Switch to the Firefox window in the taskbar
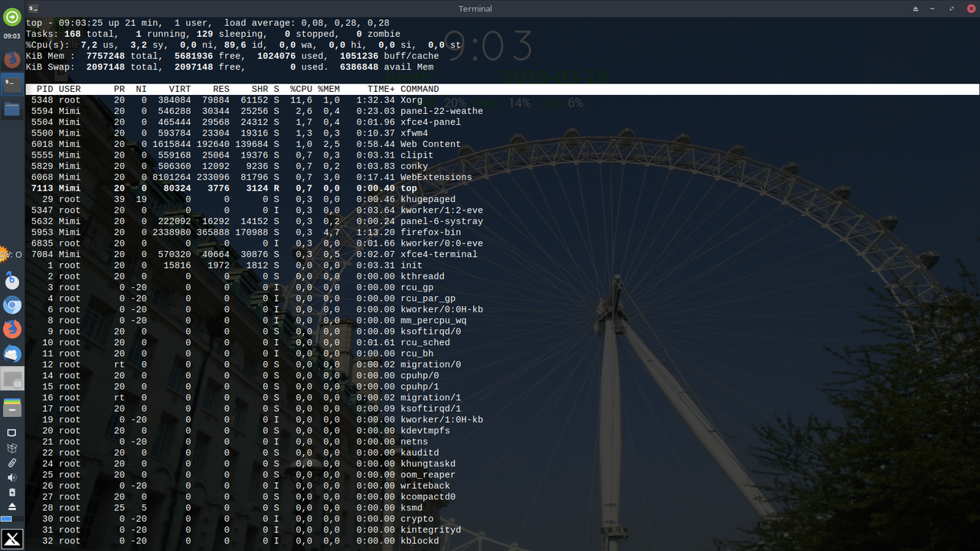Image resolution: width=980 pixels, height=551 pixels. [x=11, y=59]
